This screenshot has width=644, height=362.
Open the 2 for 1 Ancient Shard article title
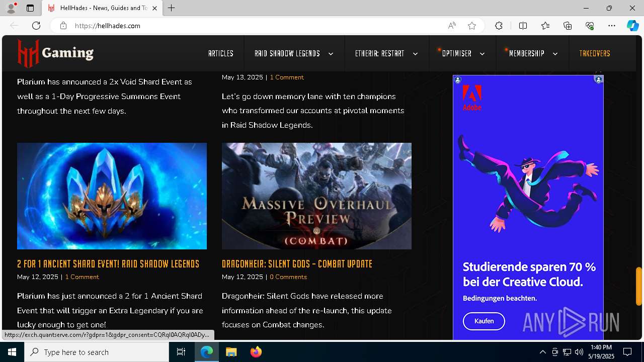[108, 264]
